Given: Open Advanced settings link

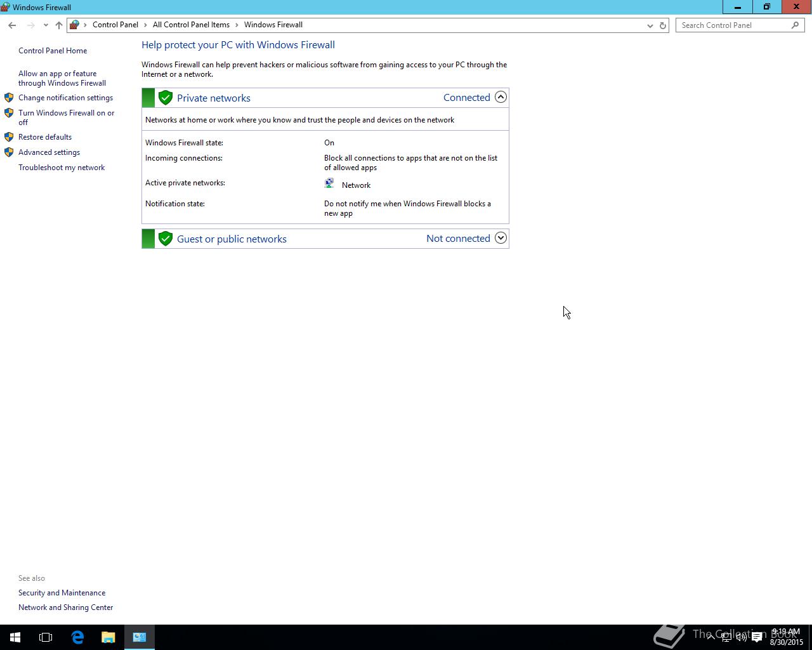Looking at the screenshot, I should coord(49,152).
